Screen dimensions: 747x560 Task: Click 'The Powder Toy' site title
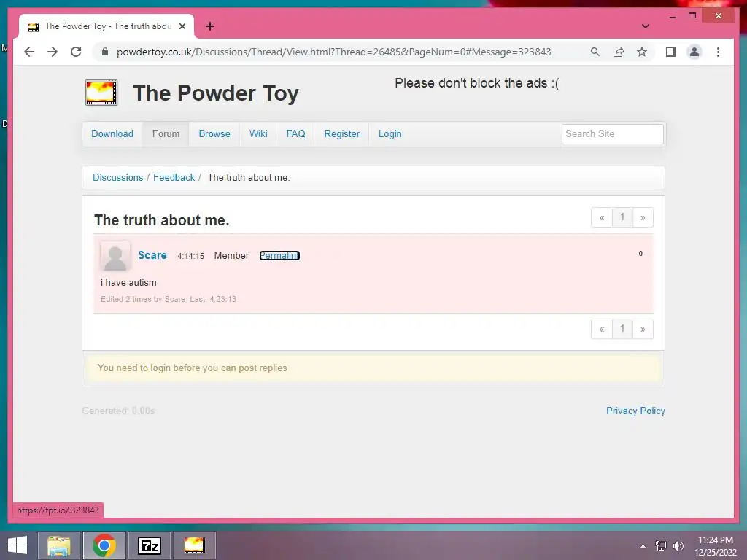[216, 93]
